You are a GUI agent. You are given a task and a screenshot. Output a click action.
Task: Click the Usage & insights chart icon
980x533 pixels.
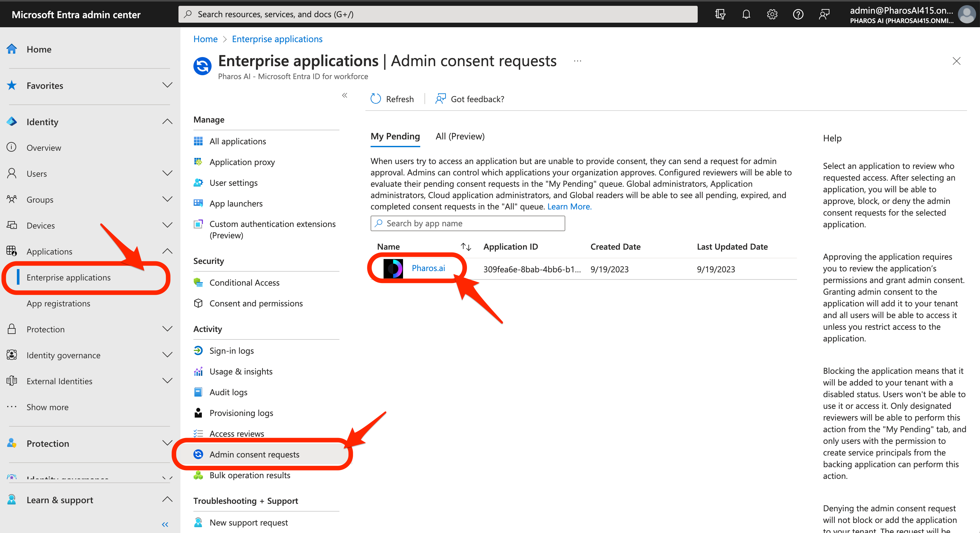(x=198, y=371)
